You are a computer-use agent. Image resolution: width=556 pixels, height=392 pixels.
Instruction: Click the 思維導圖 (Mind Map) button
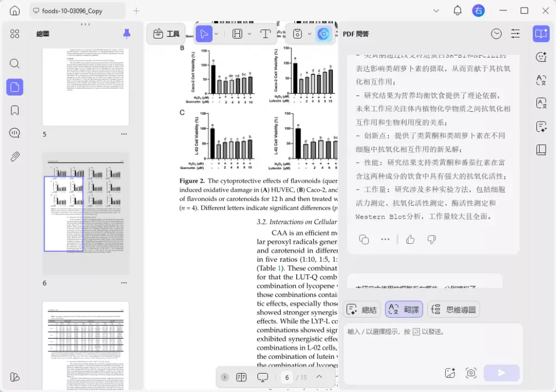[453, 309]
